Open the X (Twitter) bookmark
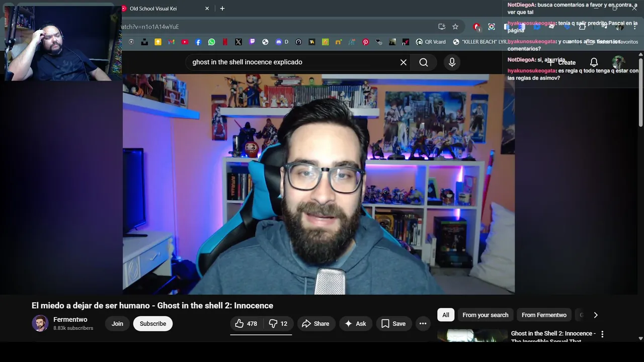Screen dimensions: 644x362 [238, 42]
